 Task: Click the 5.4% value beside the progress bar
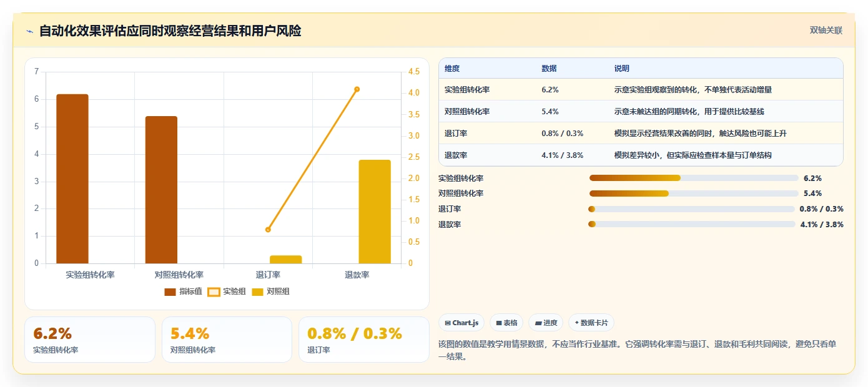[813, 193]
